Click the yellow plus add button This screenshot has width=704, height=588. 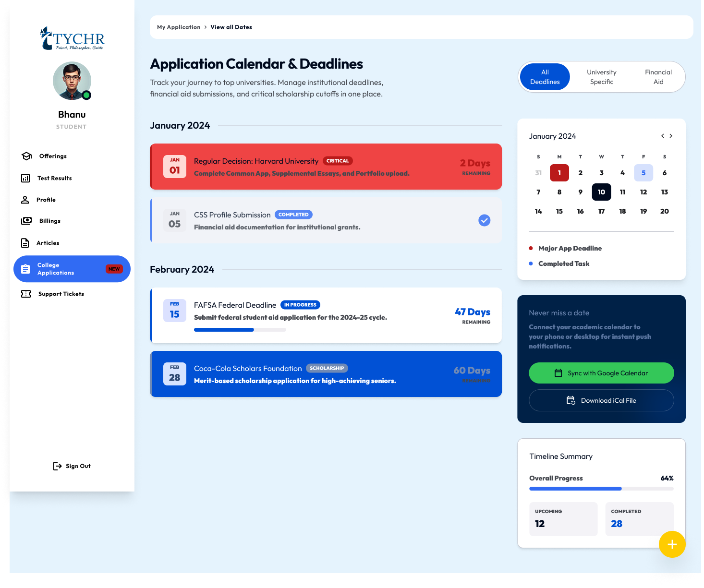click(672, 544)
